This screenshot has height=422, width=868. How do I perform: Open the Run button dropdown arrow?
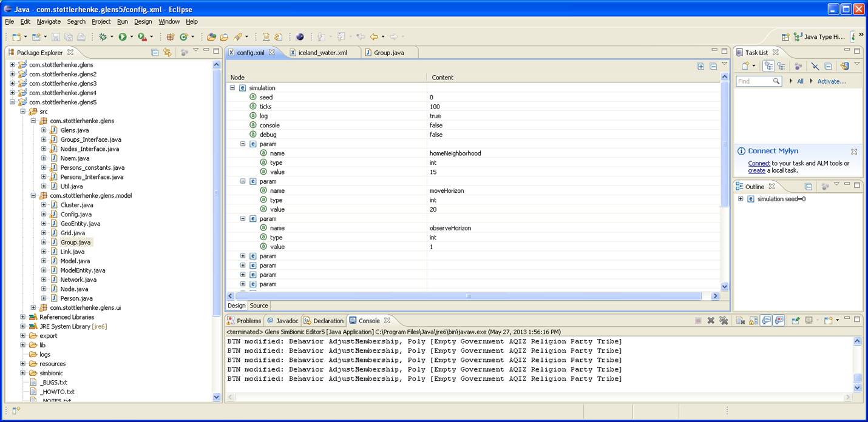(x=132, y=38)
